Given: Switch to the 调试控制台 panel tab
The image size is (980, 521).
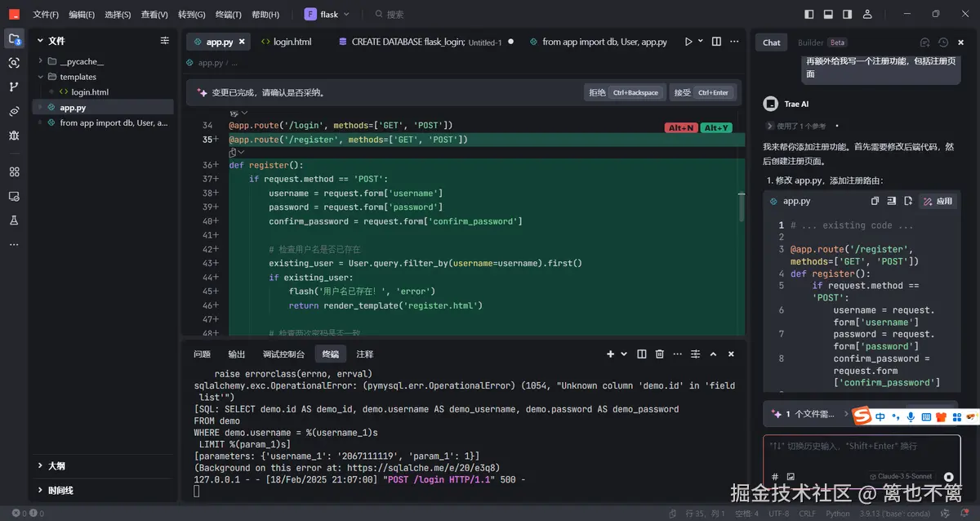Looking at the screenshot, I should tap(283, 354).
